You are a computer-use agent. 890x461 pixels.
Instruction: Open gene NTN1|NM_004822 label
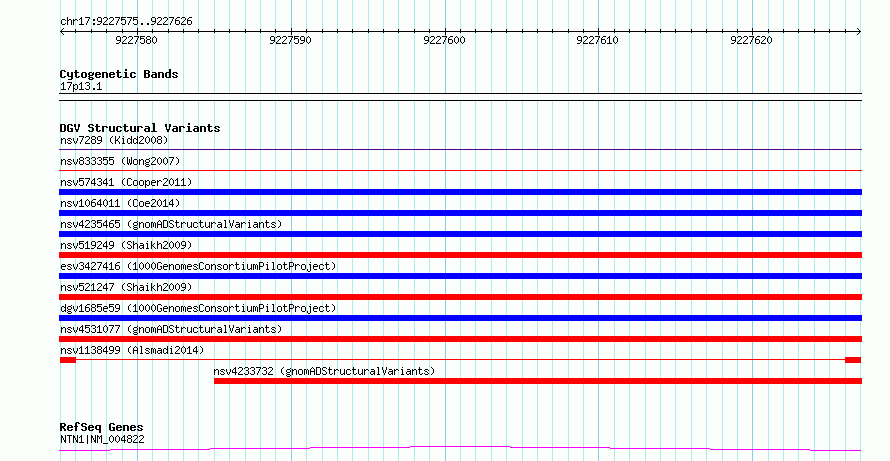(102, 439)
